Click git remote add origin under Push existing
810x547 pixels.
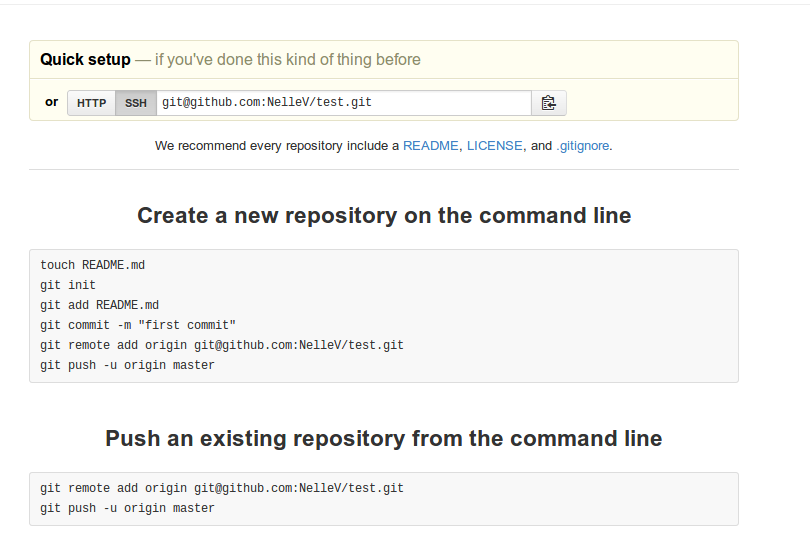click(x=222, y=488)
